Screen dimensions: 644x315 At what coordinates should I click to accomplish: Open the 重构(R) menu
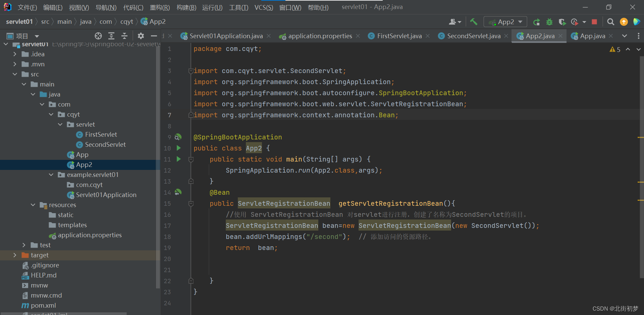point(160,7)
